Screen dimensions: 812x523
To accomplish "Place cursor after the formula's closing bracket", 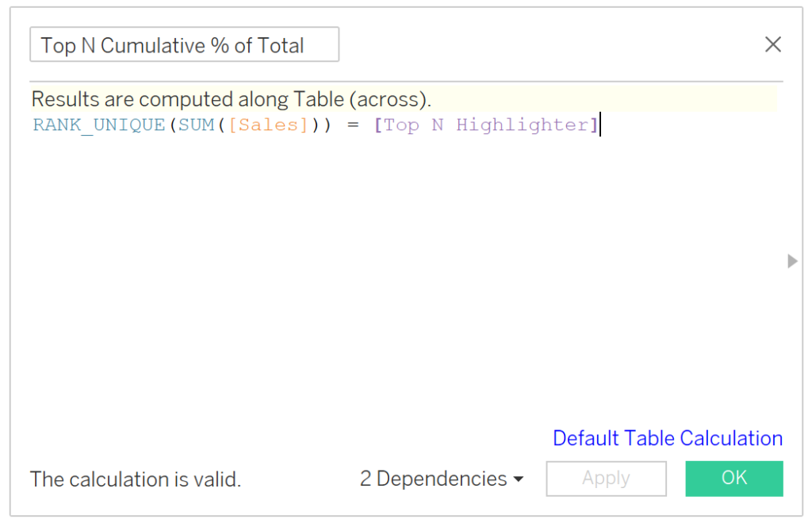I will 600,125.
